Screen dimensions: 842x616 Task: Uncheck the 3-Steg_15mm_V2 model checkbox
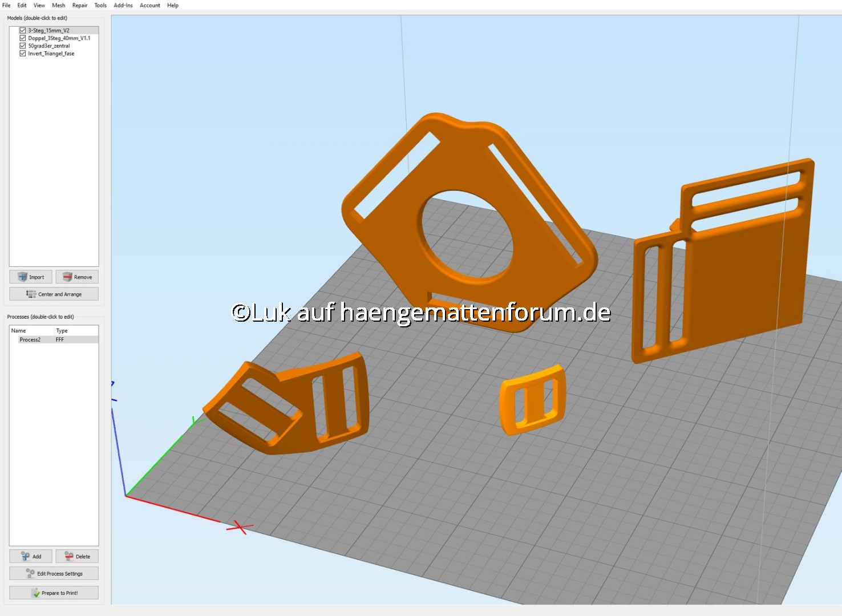pyautogui.click(x=23, y=30)
